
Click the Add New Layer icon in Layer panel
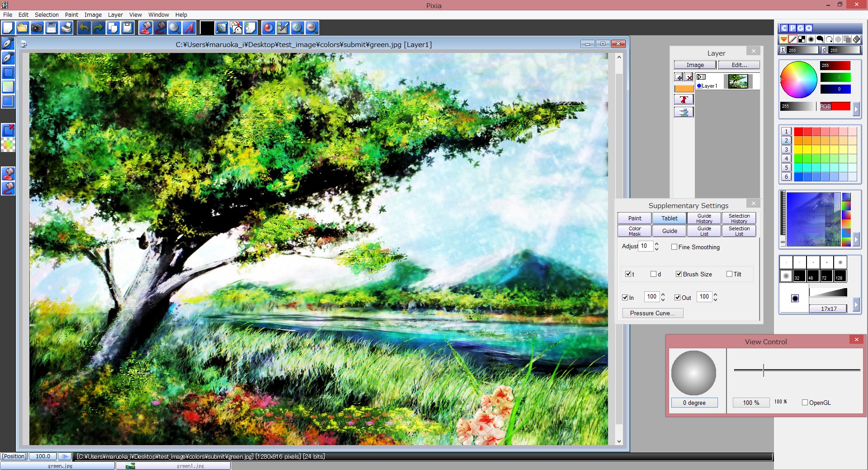(679, 77)
